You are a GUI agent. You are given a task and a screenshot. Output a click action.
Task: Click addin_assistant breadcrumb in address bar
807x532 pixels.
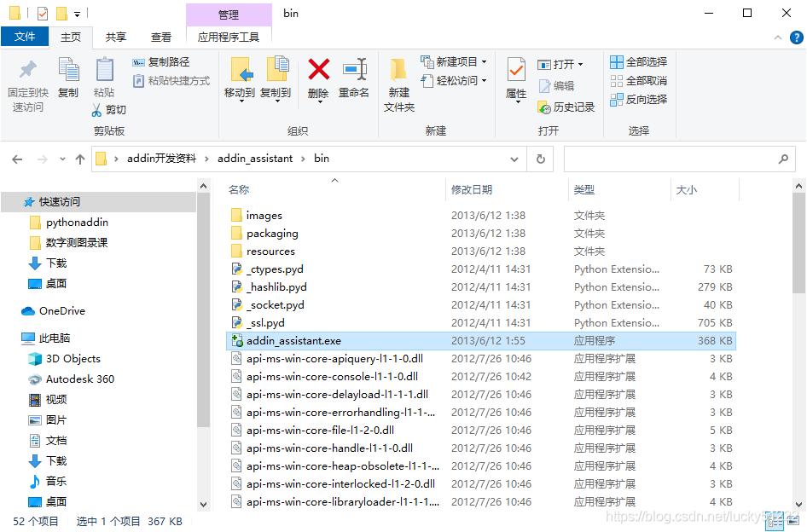pos(255,159)
